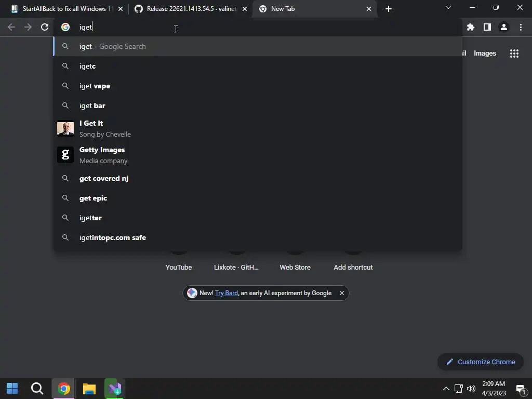The image size is (532, 399).
Task: Pick the 'igetter' suggestion
Action: (x=258, y=218)
